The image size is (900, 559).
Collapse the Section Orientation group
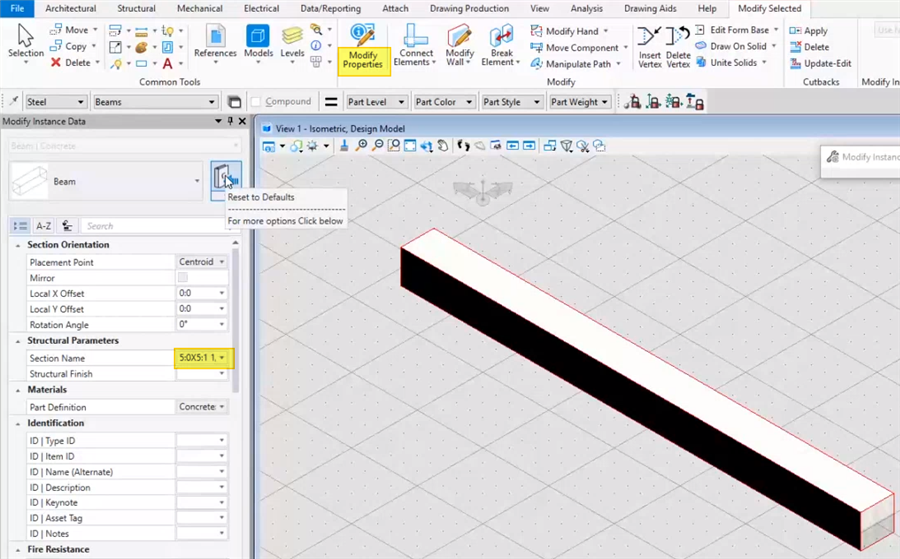tap(18, 245)
